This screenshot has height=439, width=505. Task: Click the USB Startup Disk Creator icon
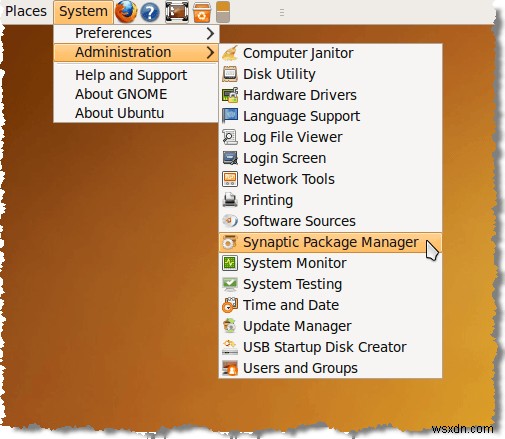pyautogui.click(x=230, y=347)
